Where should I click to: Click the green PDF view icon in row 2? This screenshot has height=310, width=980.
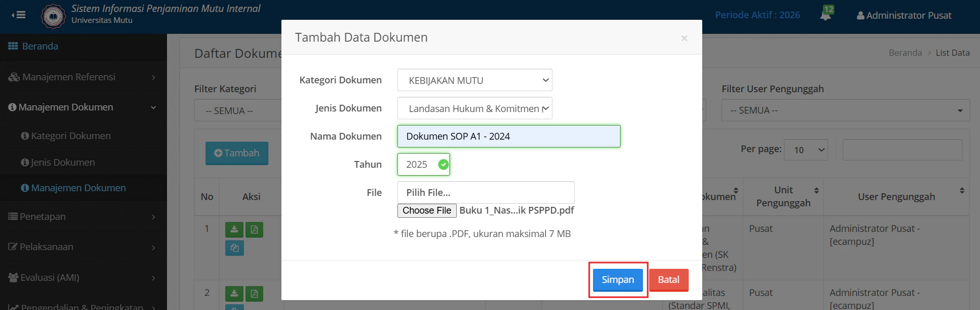(x=254, y=293)
